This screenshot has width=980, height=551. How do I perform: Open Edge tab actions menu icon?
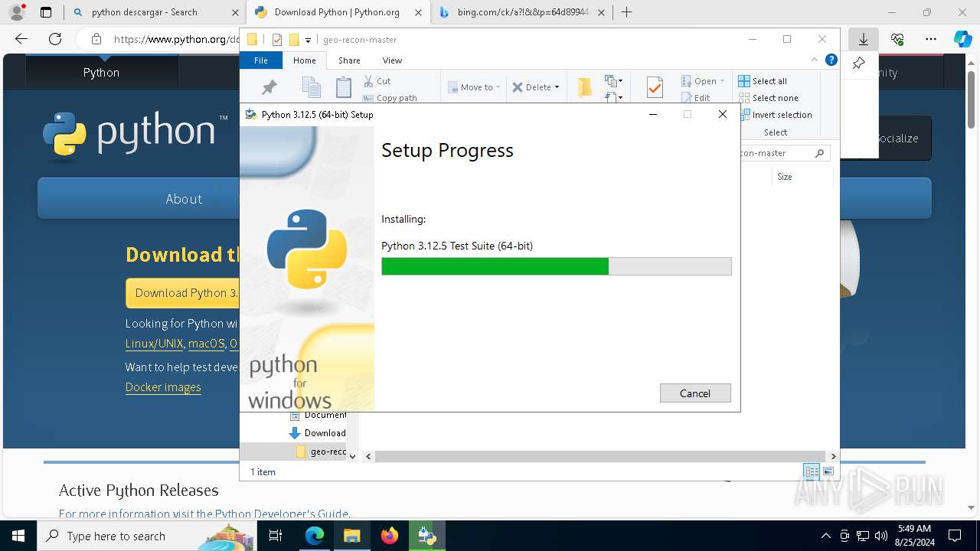[x=46, y=12]
